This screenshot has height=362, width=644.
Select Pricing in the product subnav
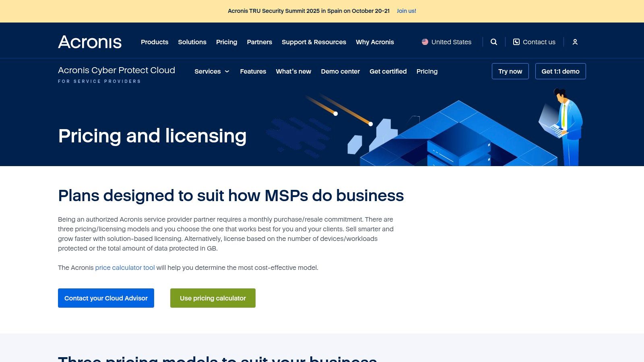[x=427, y=71]
